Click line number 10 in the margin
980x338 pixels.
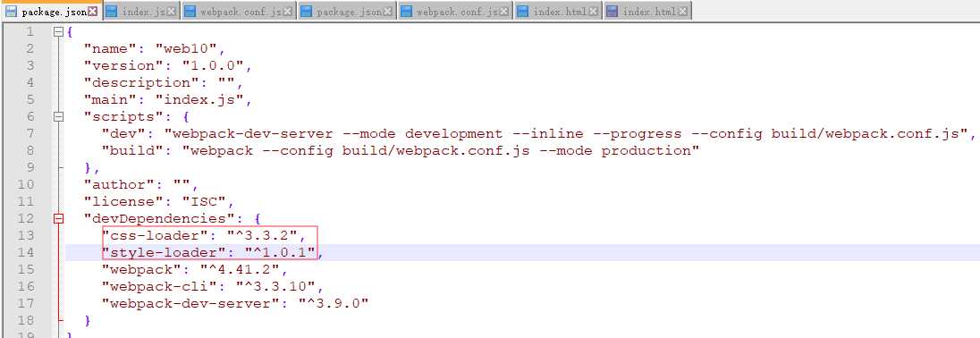click(26, 184)
